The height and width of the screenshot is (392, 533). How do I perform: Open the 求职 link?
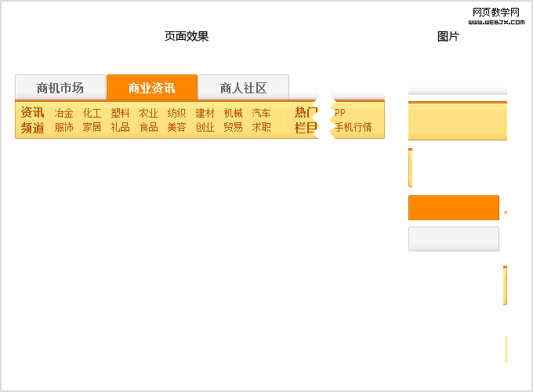tap(262, 127)
